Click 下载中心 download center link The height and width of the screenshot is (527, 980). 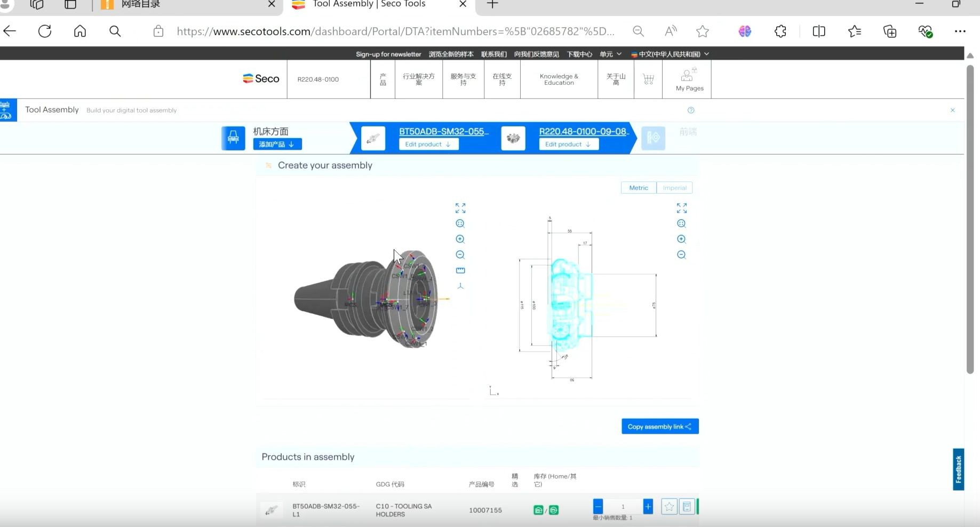[579, 54]
